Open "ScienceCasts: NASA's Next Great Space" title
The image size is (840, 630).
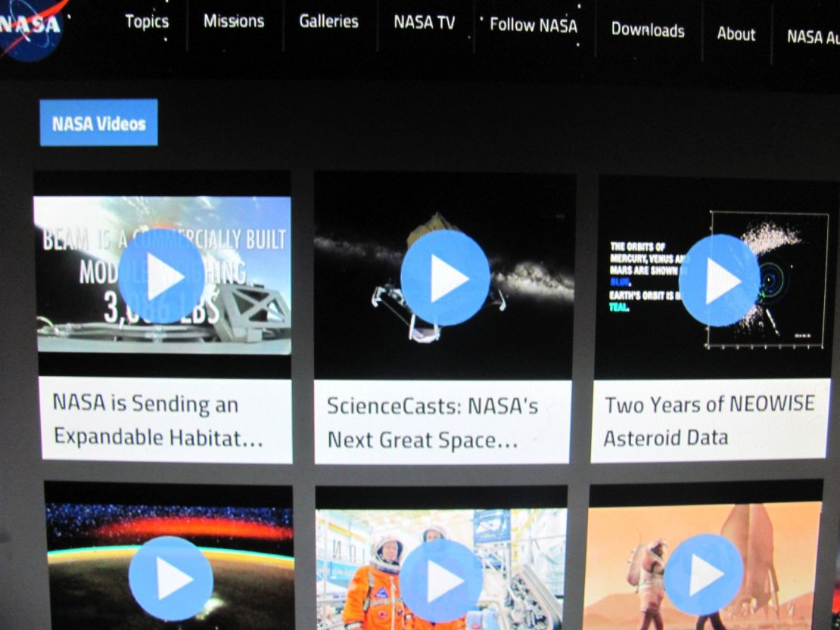point(432,422)
